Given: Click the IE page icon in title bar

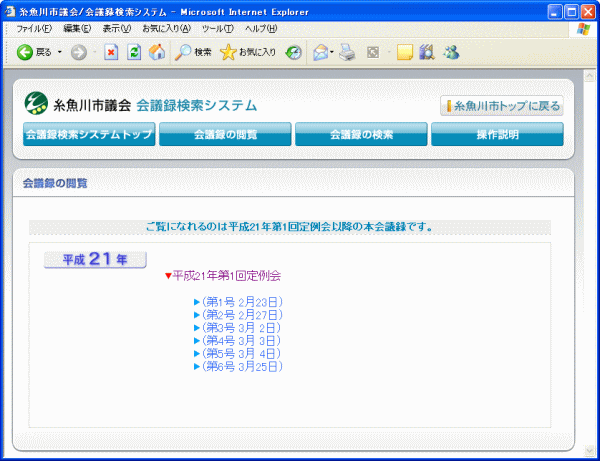Looking at the screenshot, I should (x=10, y=12).
